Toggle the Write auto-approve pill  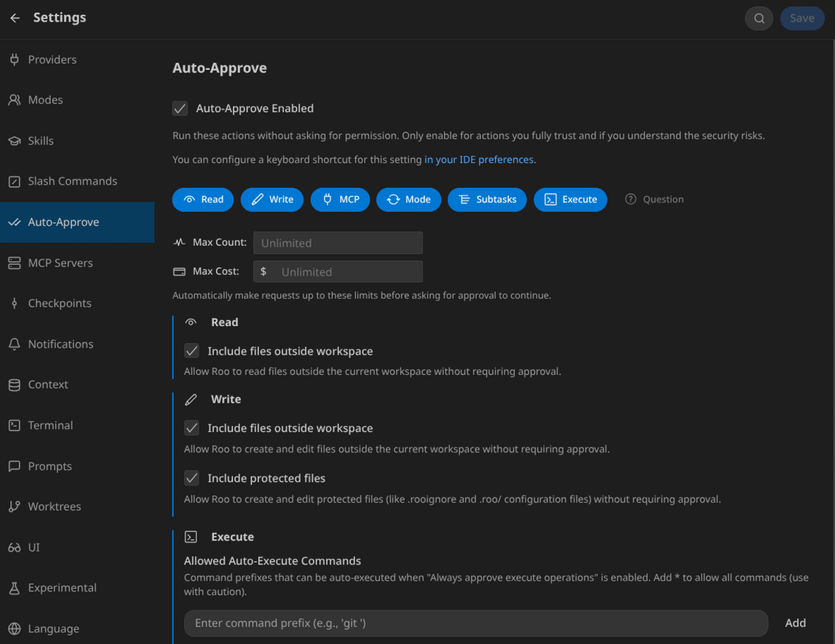272,200
